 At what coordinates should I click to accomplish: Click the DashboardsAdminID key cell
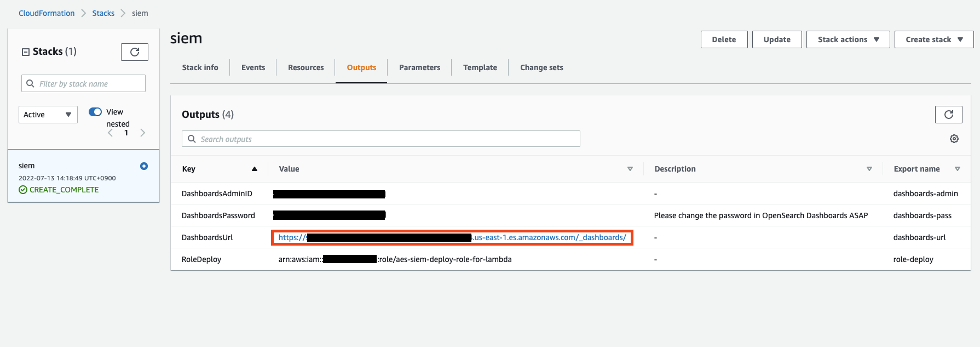coord(217,194)
